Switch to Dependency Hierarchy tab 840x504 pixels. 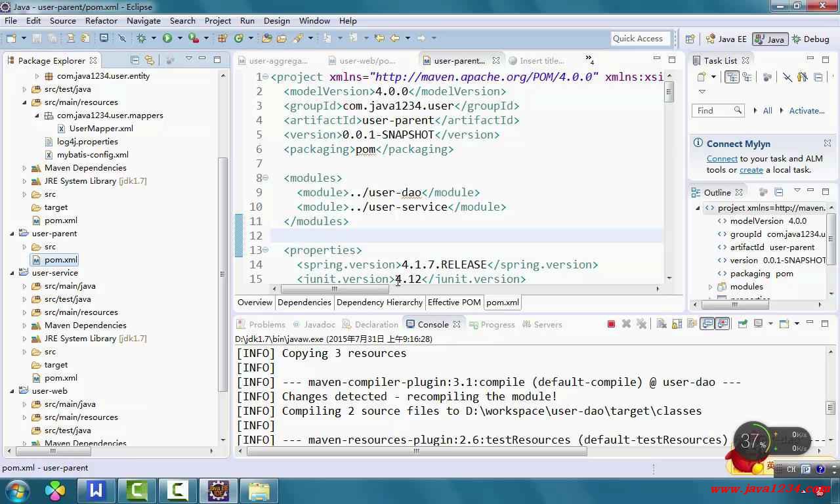click(x=379, y=303)
